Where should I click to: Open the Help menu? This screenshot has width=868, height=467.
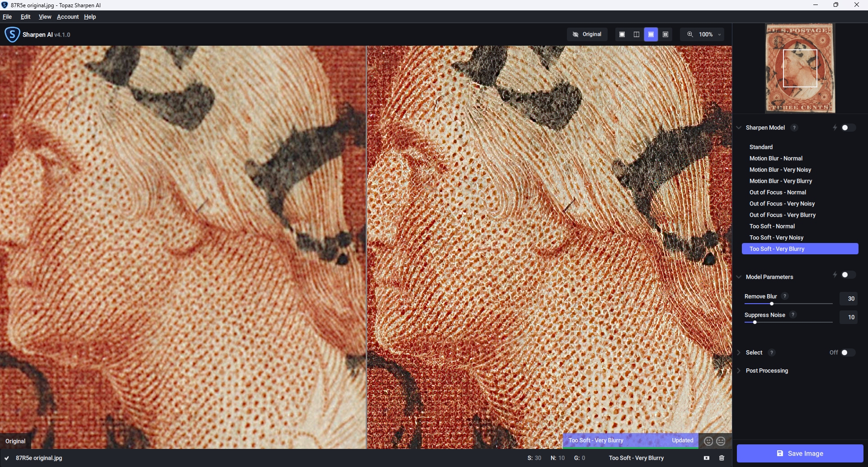(x=90, y=17)
